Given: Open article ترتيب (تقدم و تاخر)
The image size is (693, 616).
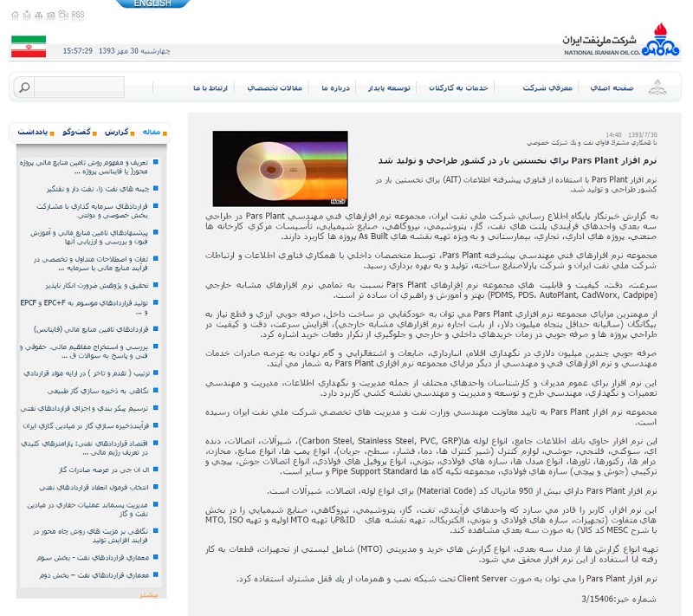Looking at the screenshot, I should 87,373.
